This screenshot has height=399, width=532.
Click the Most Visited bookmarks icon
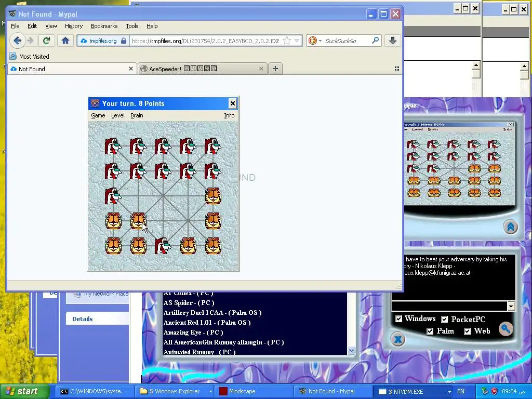point(13,56)
